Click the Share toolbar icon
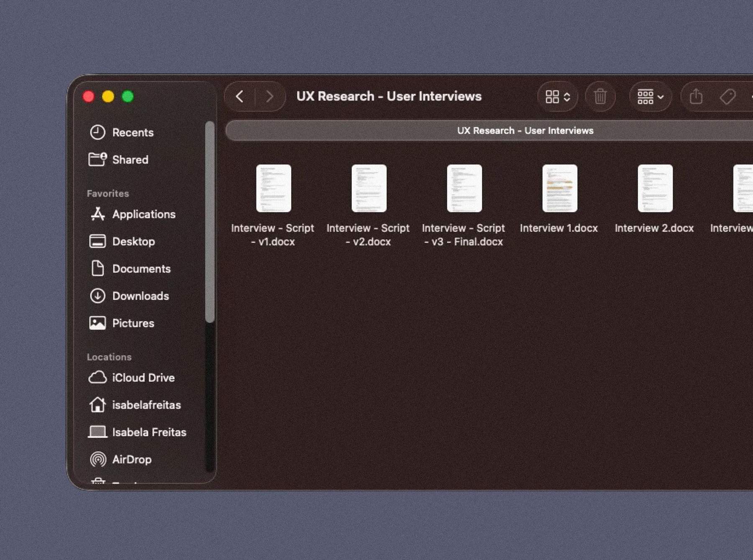Viewport: 753px width, 560px height. (696, 97)
